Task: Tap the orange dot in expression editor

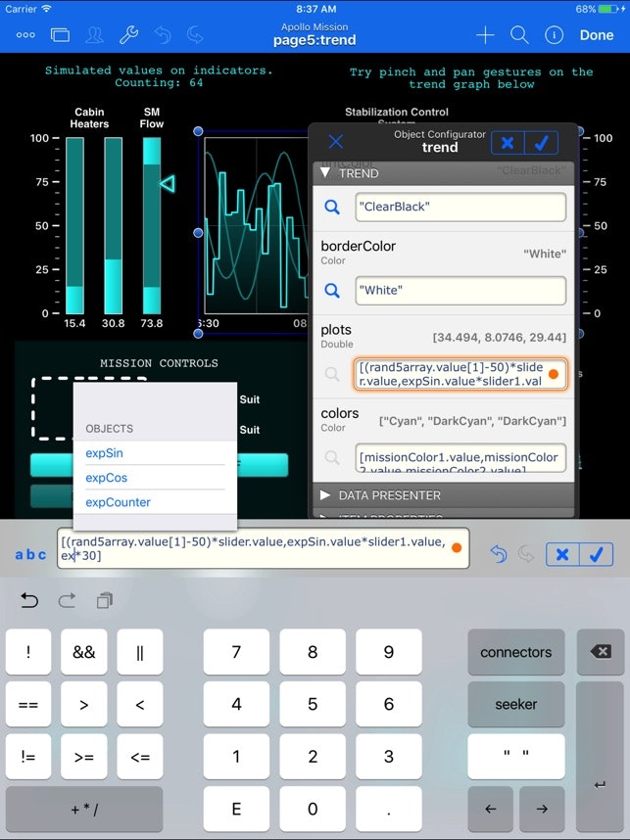Action: coord(457,547)
